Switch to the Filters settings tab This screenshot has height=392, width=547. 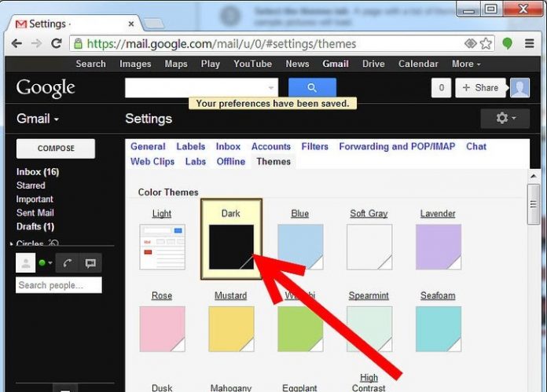click(314, 146)
